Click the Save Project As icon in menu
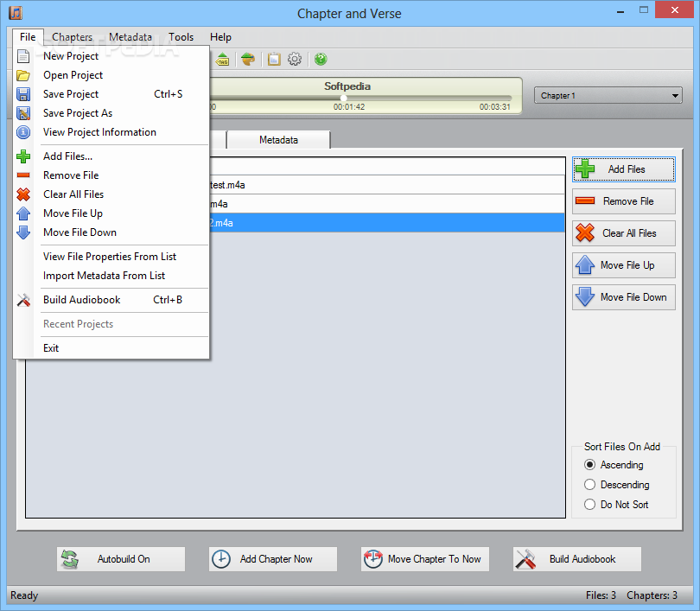This screenshot has width=700, height=611. 23,113
